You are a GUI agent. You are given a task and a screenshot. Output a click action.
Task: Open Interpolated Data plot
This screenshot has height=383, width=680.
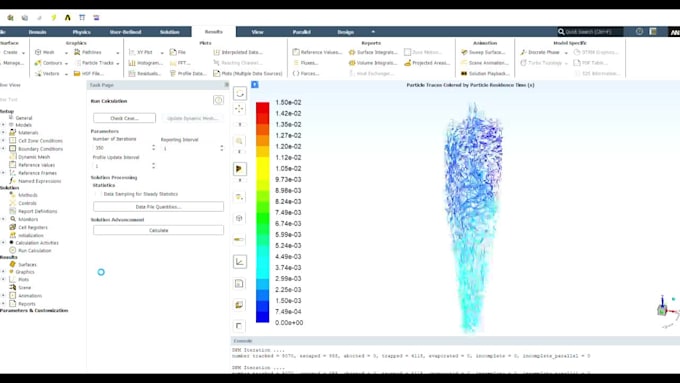pos(238,52)
